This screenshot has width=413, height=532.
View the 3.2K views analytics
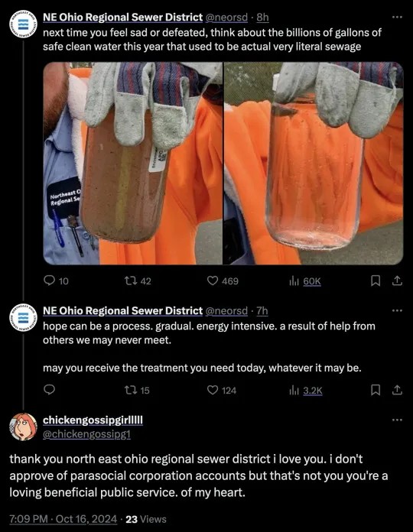305,391
